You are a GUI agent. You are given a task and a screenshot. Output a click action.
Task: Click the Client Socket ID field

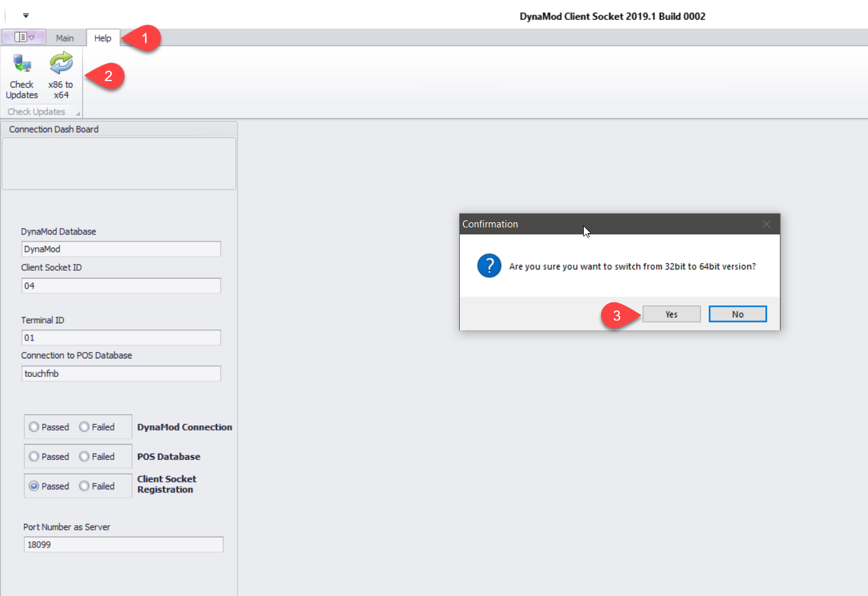click(x=121, y=286)
